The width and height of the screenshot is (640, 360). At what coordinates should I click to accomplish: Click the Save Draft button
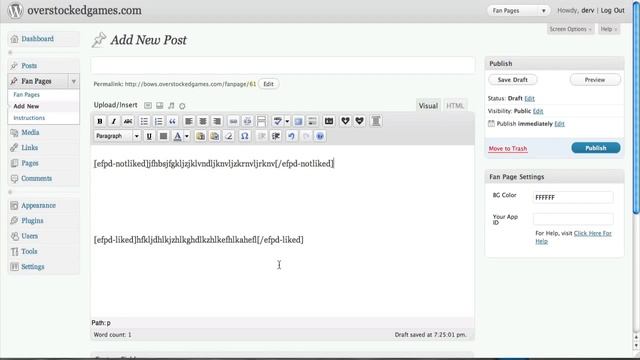click(513, 80)
